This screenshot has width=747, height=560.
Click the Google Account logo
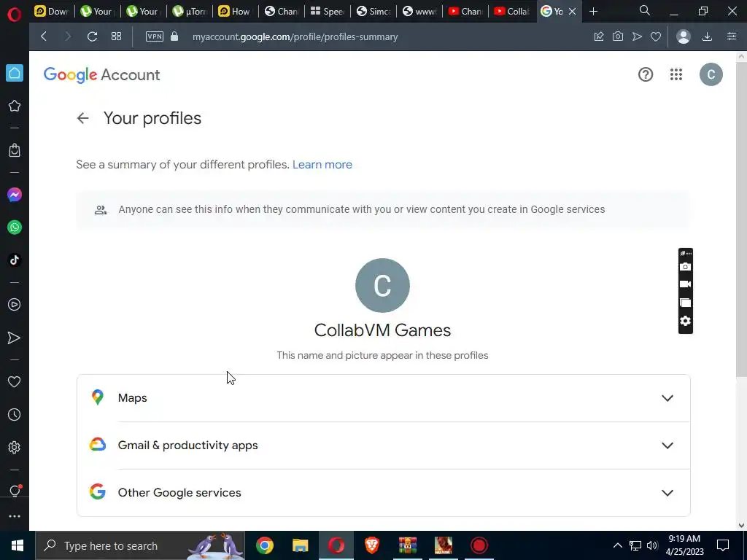[101, 75]
